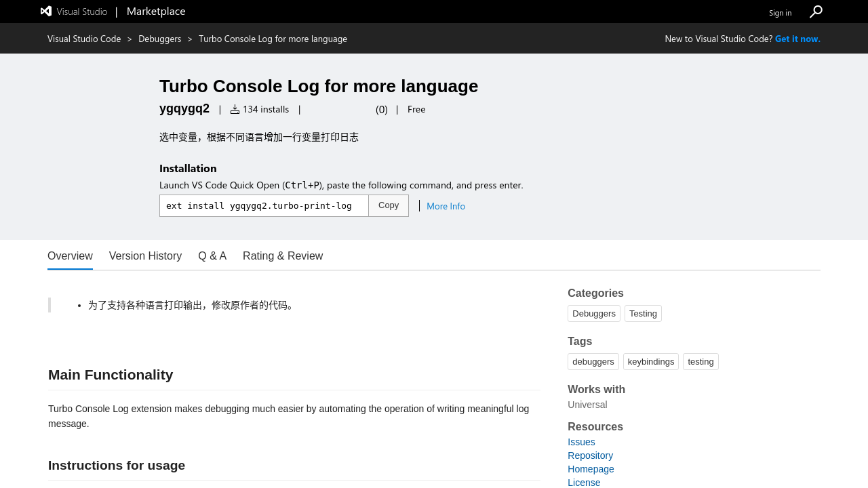Click Sign in
The image size is (868, 488).
click(780, 12)
